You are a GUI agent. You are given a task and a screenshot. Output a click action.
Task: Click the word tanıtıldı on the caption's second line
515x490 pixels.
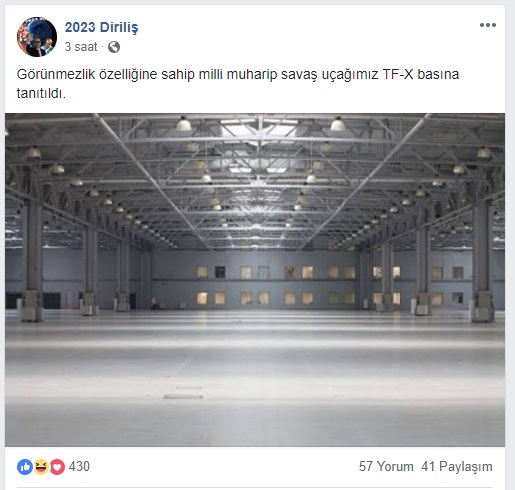41,93
